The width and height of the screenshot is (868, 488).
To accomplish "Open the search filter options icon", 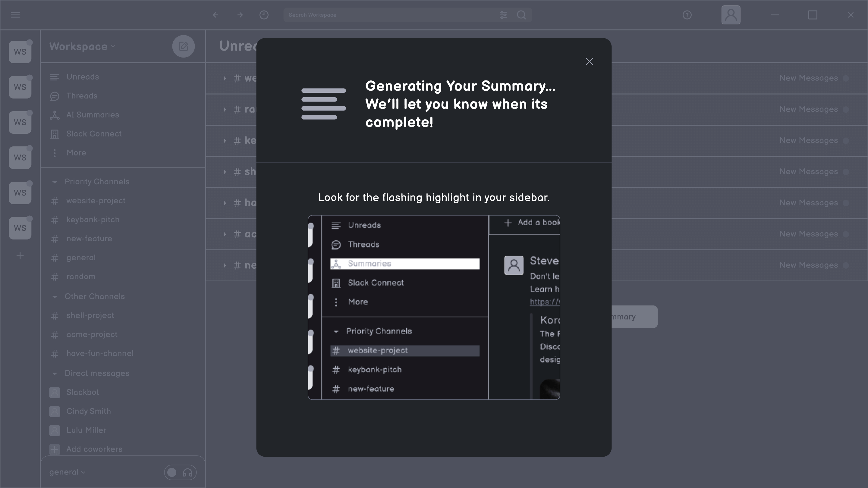I will (x=503, y=15).
